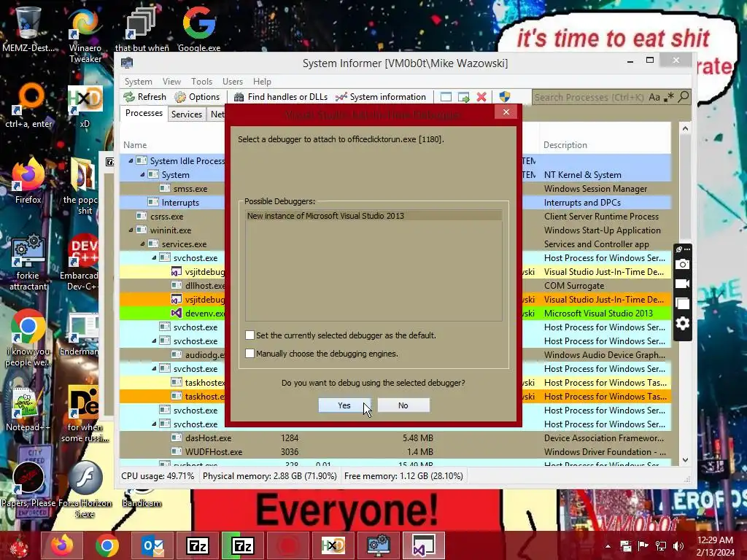Click the find window toolbar icon
This screenshot has width=747, height=560.
click(446, 97)
